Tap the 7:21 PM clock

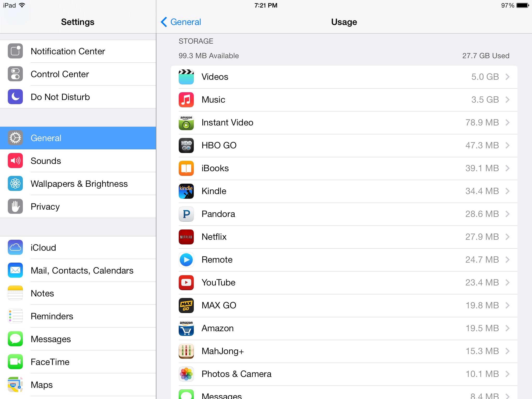coord(266,5)
